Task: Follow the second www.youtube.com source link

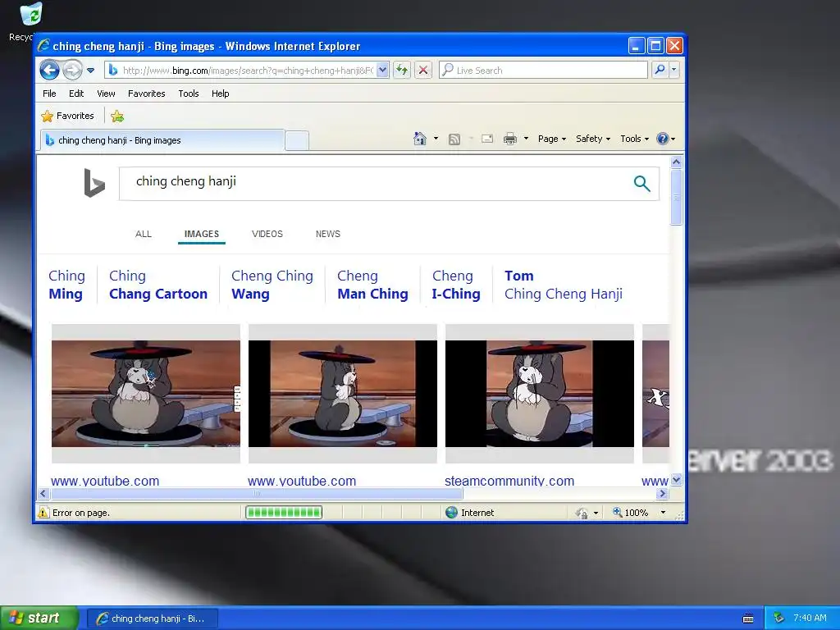Action: 302,481
